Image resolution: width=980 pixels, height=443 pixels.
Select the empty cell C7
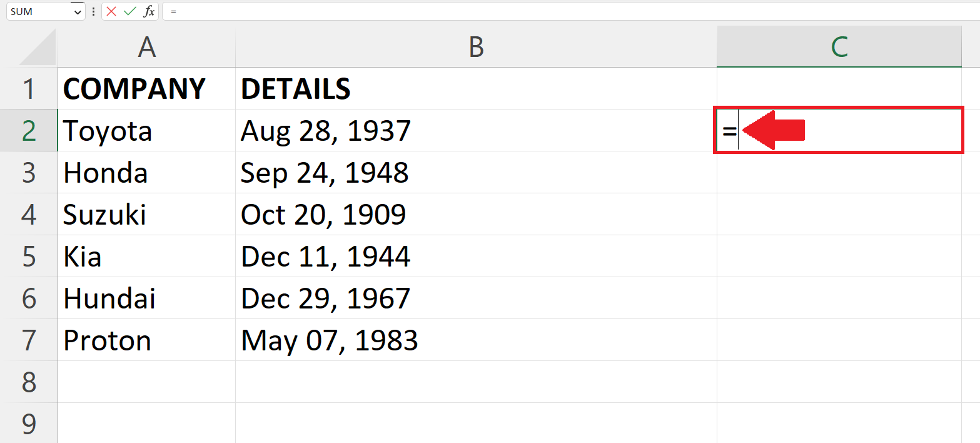(838, 340)
